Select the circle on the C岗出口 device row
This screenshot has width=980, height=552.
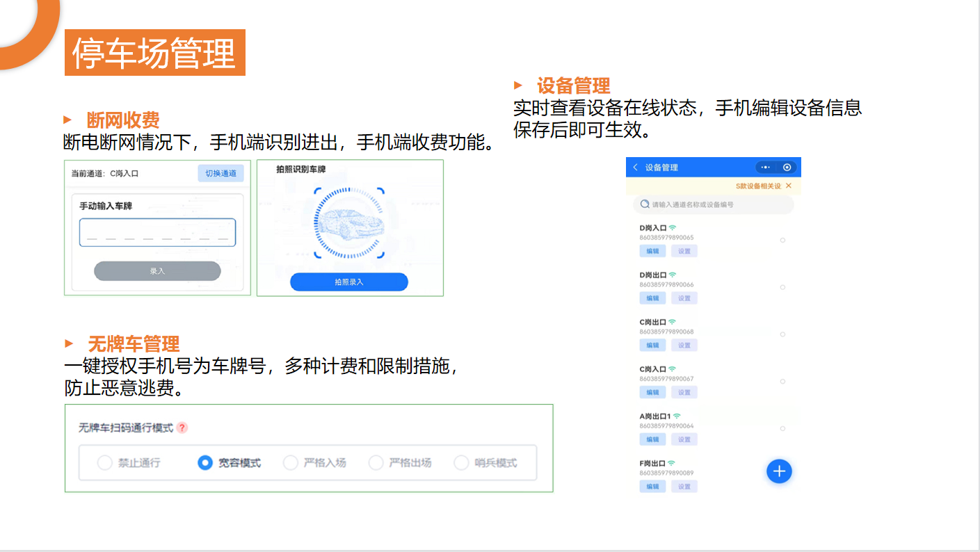tap(782, 334)
